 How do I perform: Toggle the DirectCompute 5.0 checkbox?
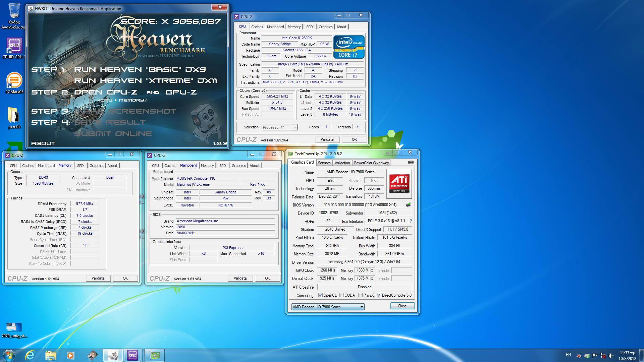click(379, 295)
